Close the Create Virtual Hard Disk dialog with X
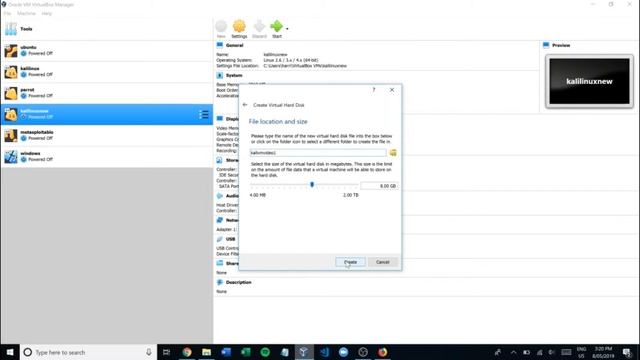This screenshot has height=360, width=640. point(392,90)
